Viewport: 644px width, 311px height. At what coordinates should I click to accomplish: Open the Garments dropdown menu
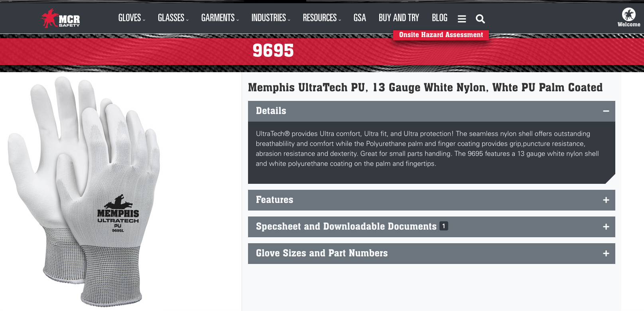click(220, 18)
